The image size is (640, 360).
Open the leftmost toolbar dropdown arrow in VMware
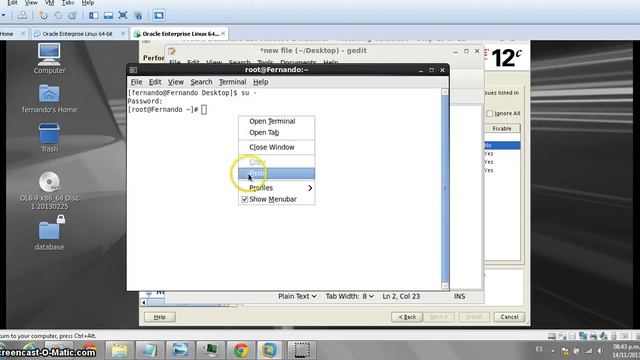click(3, 16)
